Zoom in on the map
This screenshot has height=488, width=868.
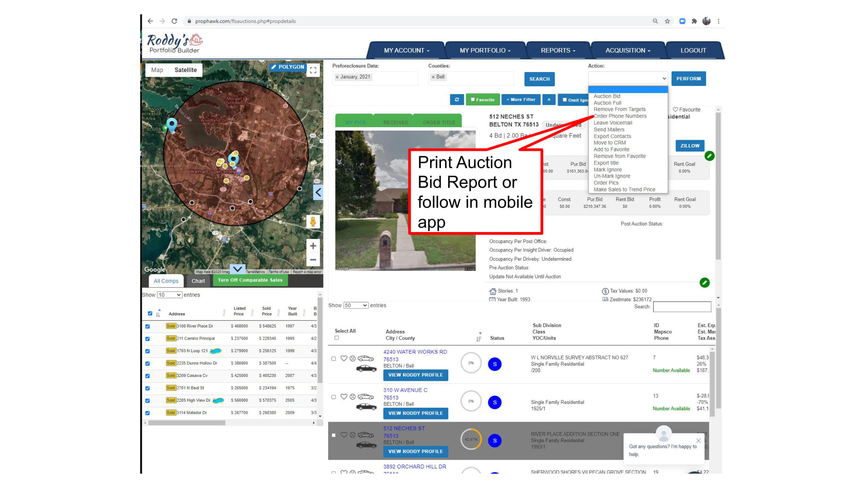pos(313,246)
